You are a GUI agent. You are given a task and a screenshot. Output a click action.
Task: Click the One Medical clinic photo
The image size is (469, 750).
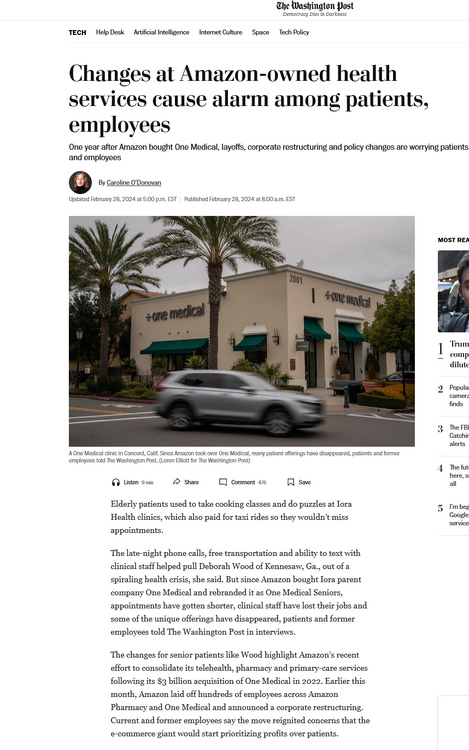coord(242,331)
